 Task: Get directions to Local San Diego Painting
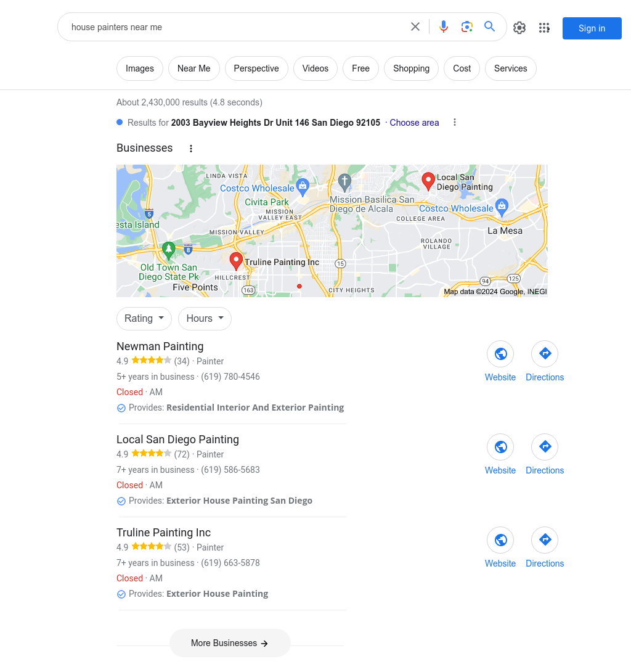[x=545, y=447]
